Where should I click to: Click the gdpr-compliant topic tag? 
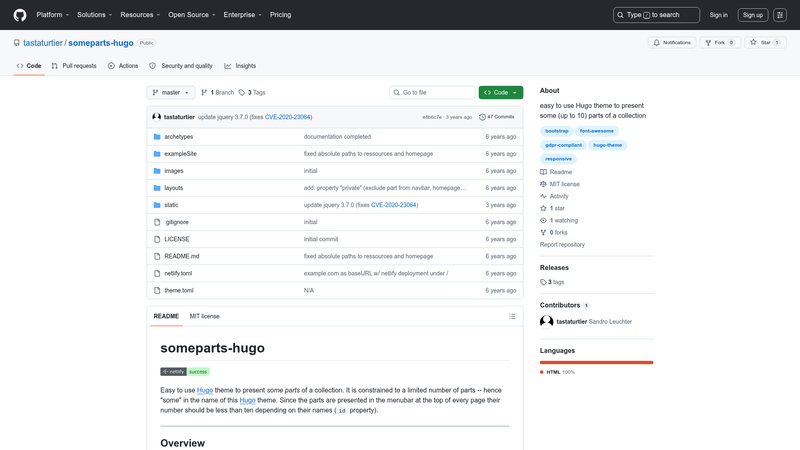[x=563, y=145]
